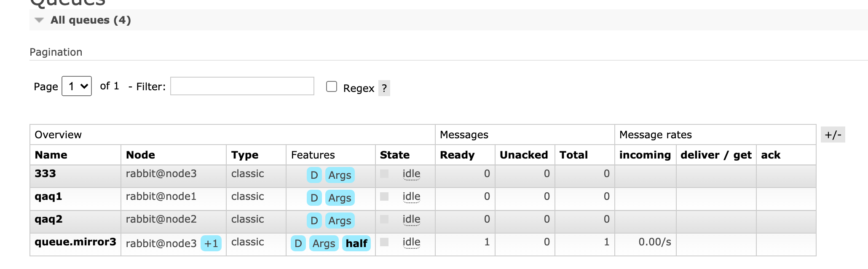Open the queue.mirror3 queue details
The height and width of the screenshot is (269, 868).
[75, 242]
